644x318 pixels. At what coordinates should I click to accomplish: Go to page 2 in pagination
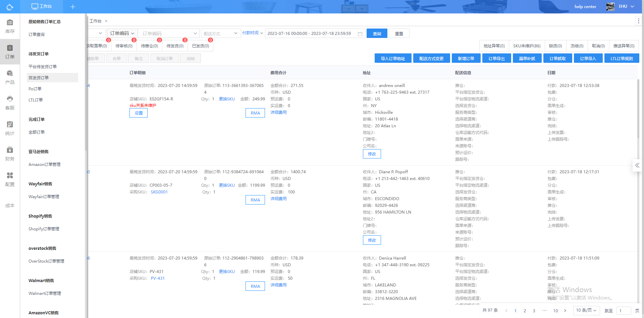coord(525,311)
